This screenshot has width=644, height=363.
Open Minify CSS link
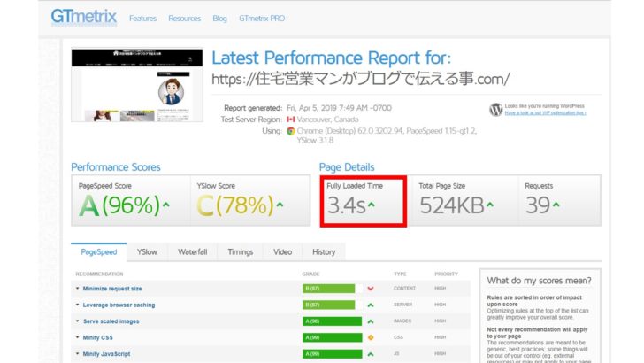[97, 337]
